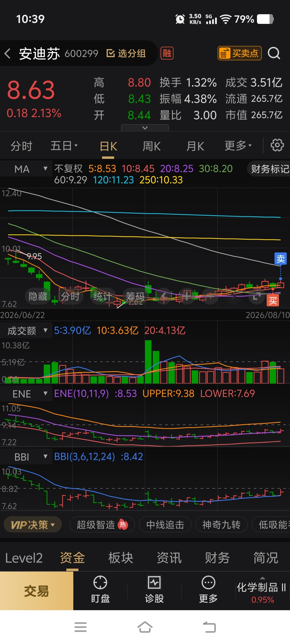
Task: Tap the alarm clock status icon
Action: [x=180, y=19]
